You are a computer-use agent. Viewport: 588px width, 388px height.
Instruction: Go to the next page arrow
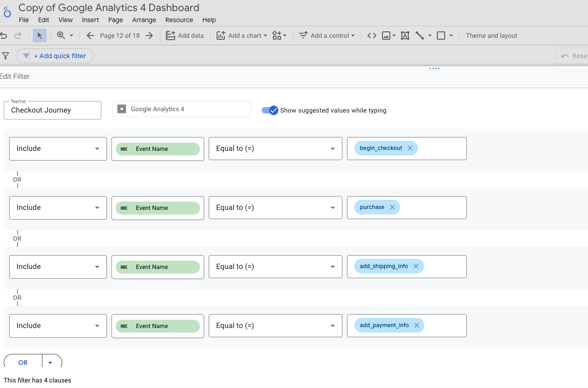[149, 36]
